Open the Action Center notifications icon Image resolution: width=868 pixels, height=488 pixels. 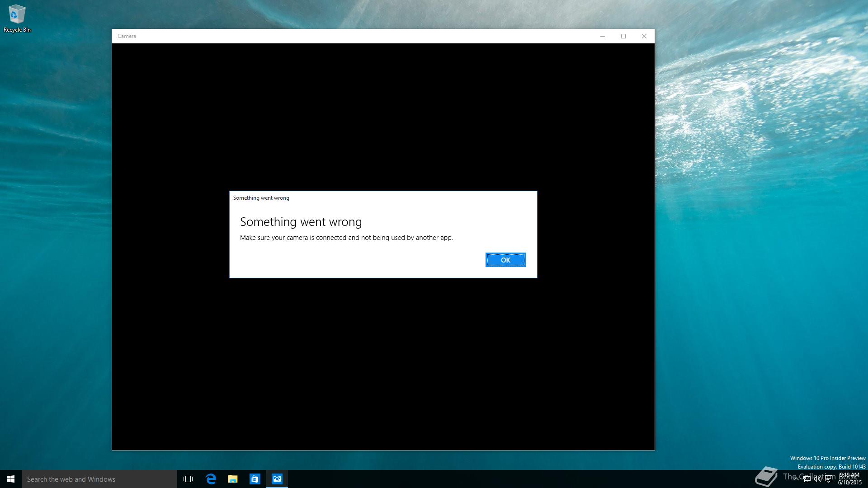pyautogui.click(x=829, y=479)
